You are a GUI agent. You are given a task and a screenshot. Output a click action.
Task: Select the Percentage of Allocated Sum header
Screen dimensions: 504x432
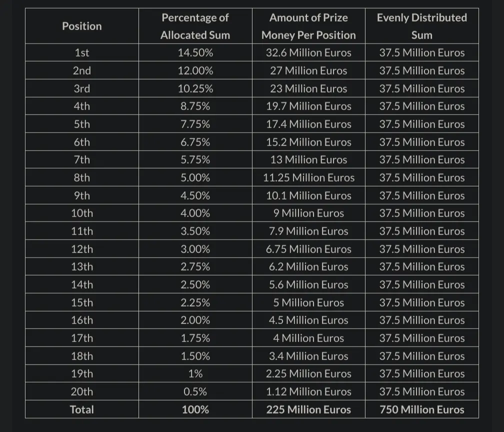click(195, 26)
